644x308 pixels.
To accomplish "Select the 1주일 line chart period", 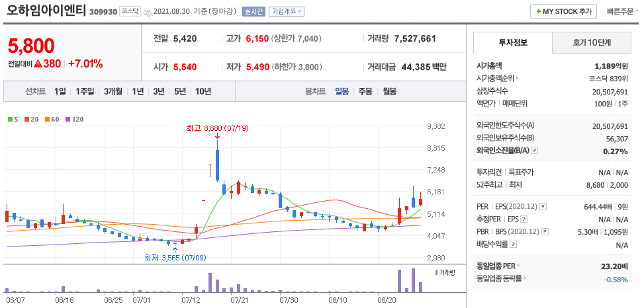I will (85, 91).
